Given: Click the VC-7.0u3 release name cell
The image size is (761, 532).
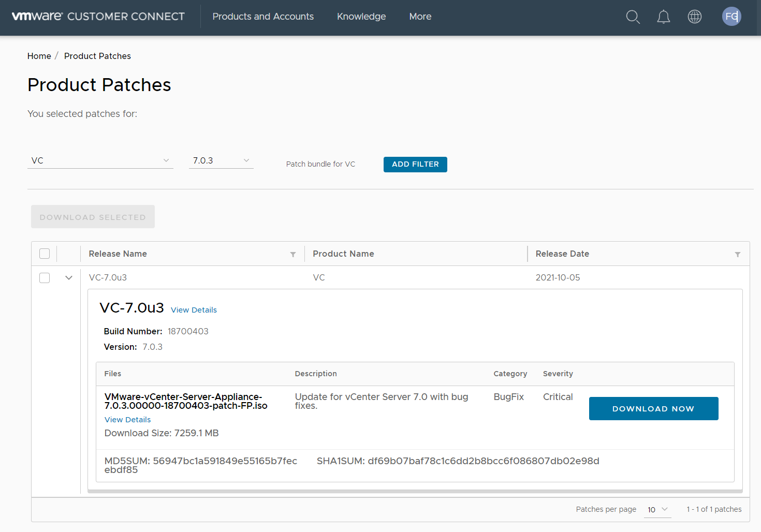Looking at the screenshot, I should point(108,277).
